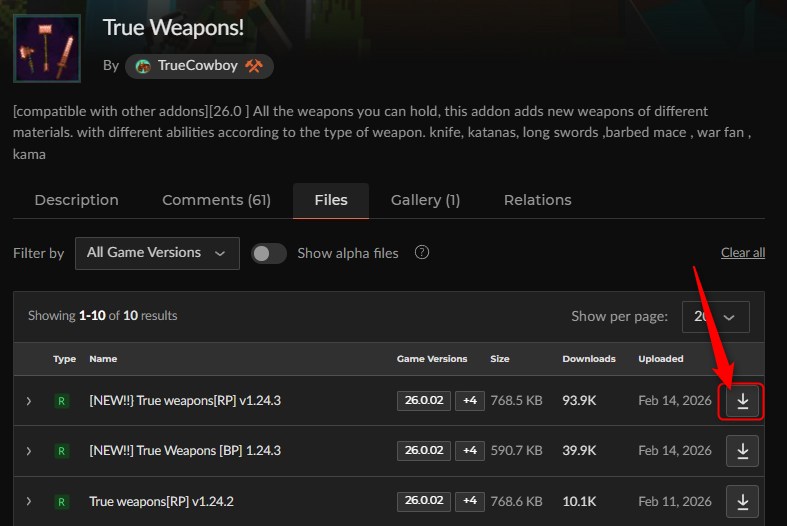Expand the True Weapons [BP] 1.24.3 row
Image resolution: width=787 pixels, height=526 pixels.
[29, 451]
